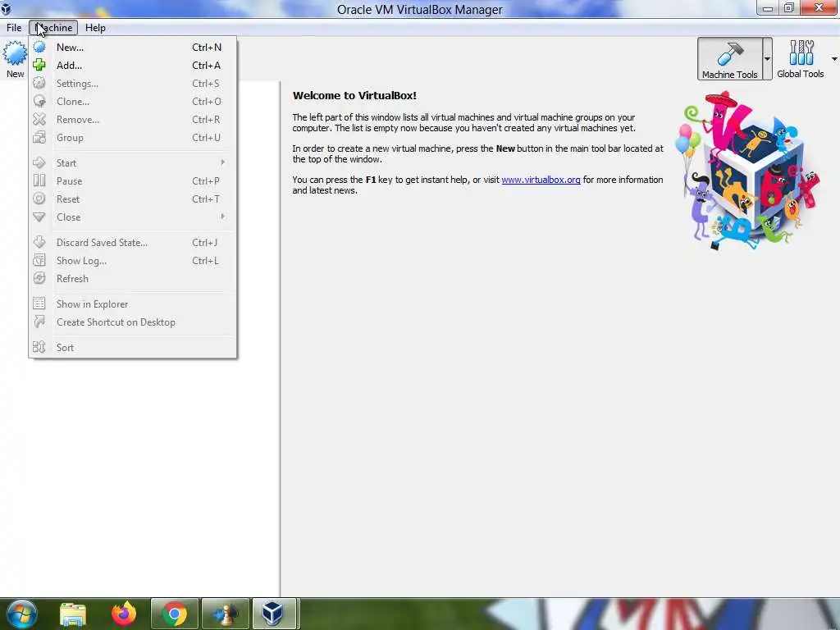Screen dimensions: 840x630
Task: Restore down the VirtualBox Manager window
Action: pyautogui.click(x=788, y=8)
